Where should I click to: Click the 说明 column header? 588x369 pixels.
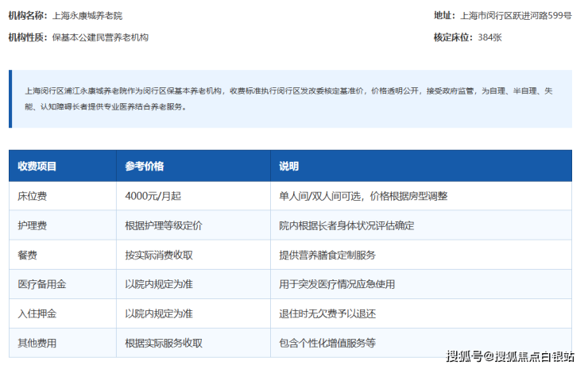(288, 167)
